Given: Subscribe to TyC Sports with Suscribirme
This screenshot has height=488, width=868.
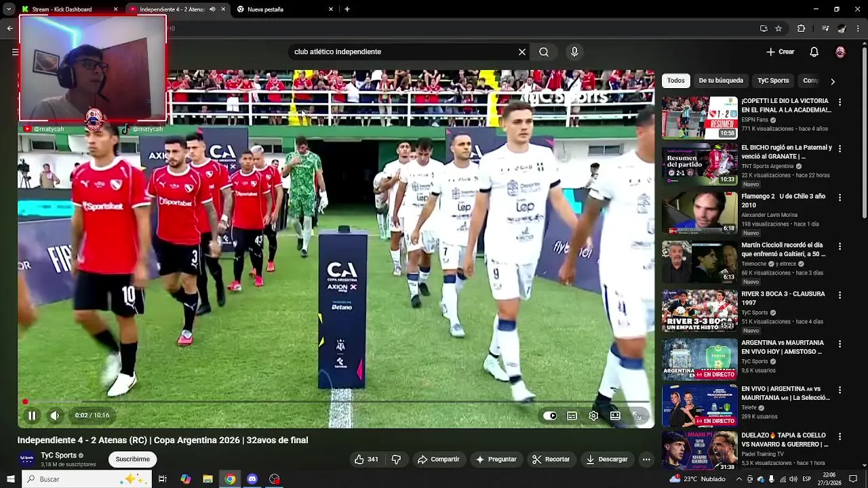Looking at the screenshot, I should coord(132,460).
